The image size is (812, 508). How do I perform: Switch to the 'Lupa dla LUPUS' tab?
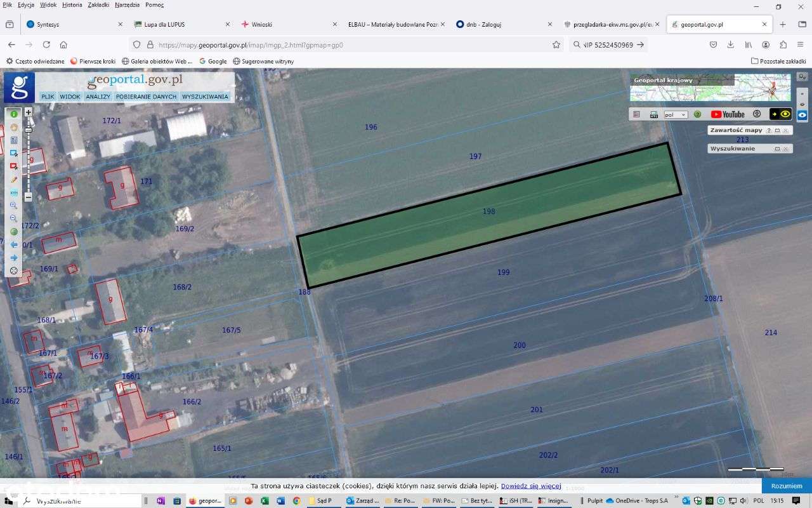point(182,25)
